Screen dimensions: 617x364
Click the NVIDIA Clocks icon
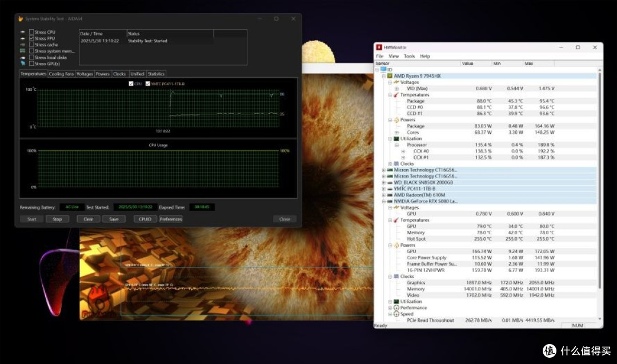coord(396,276)
